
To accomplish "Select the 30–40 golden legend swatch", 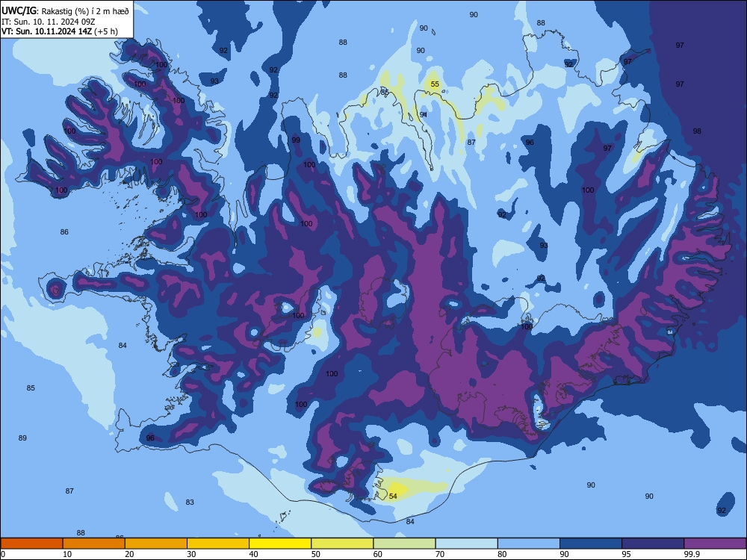I will [x=218, y=544].
